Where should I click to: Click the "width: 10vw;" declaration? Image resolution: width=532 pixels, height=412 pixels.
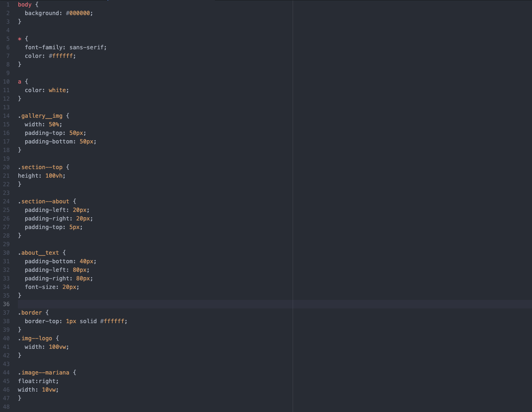[x=38, y=390]
